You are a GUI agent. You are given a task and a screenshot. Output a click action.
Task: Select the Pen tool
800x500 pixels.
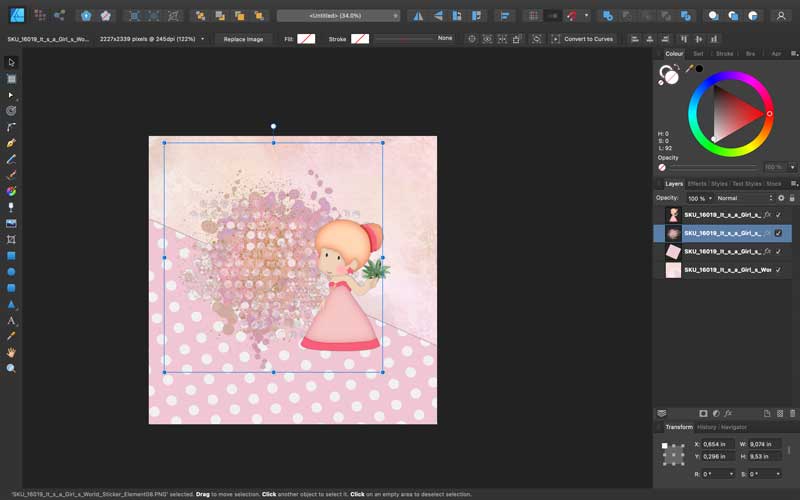point(11,143)
